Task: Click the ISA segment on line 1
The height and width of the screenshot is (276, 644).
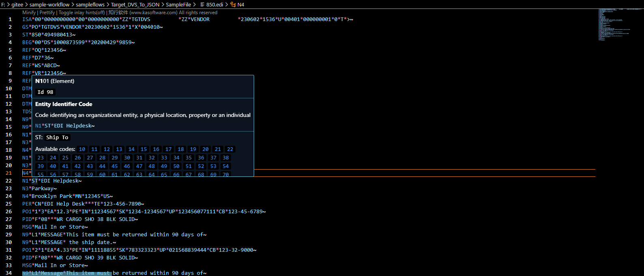Action: coord(188,19)
